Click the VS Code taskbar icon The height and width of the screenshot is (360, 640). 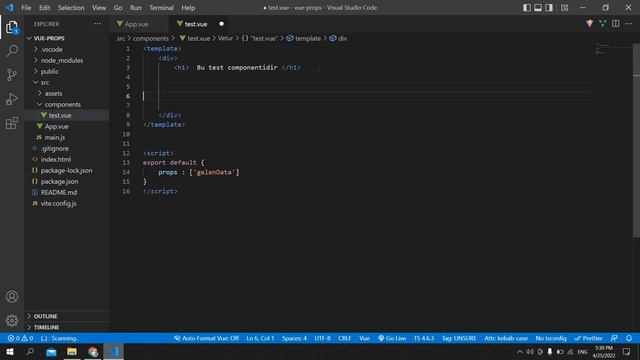113,352
